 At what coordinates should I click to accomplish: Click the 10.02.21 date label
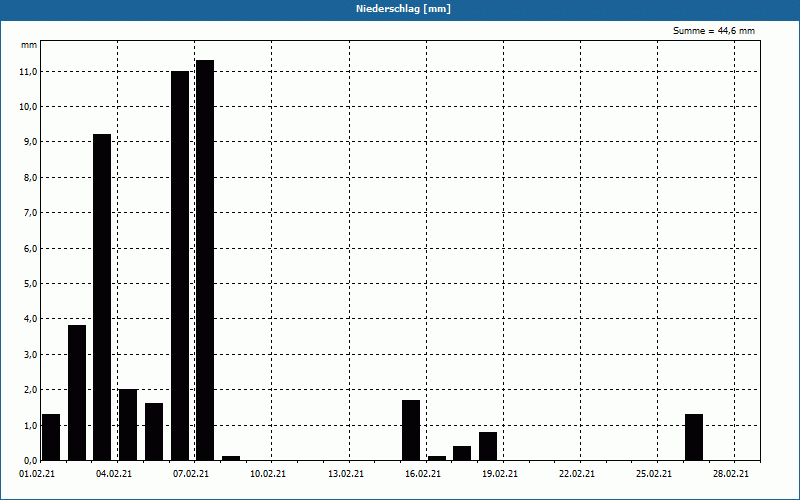tap(268, 474)
